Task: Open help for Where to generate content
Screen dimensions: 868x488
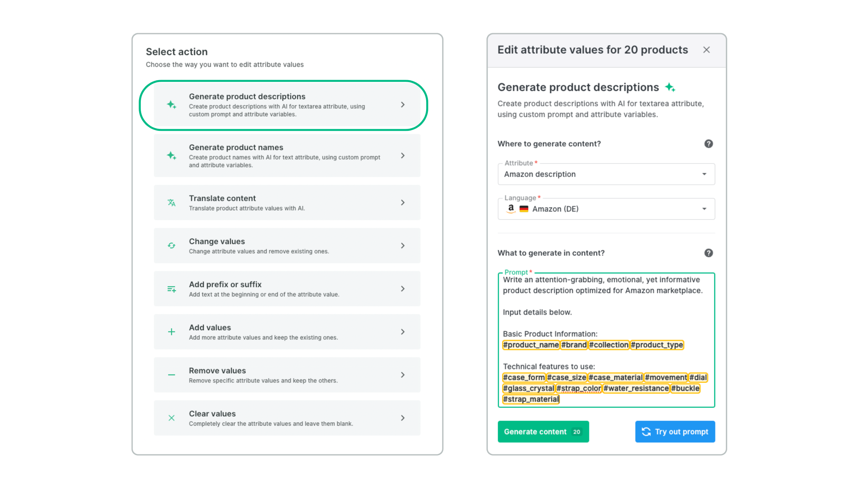Action: [708, 144]
